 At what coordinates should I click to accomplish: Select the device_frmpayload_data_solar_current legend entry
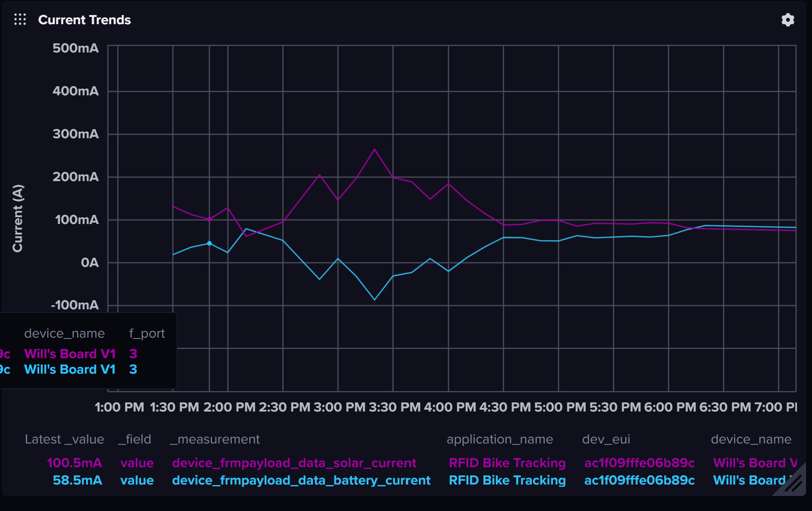(x=294, y=463)
